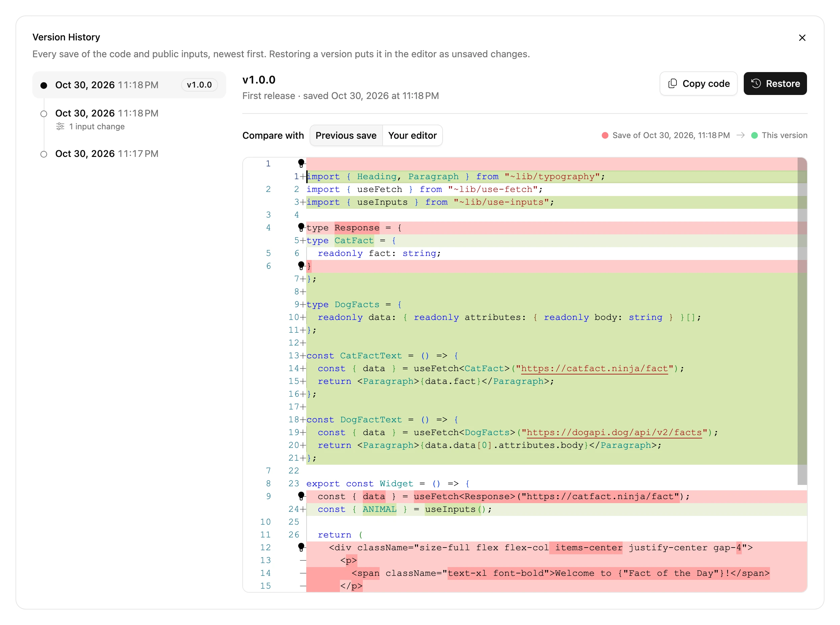The image size is (840, 625).
Task: Click the Version History title
Action: pyautogui.click(x=66, y=37)
